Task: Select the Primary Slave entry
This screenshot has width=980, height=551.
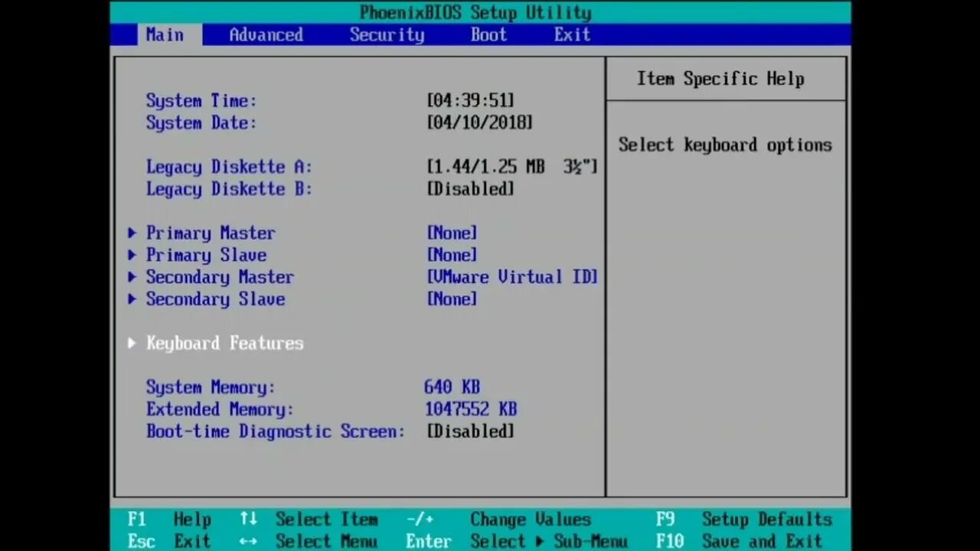Action: [207, 255]
